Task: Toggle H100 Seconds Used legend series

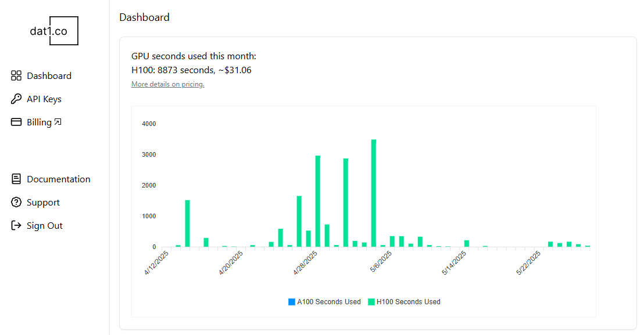Action: [408, 302]
